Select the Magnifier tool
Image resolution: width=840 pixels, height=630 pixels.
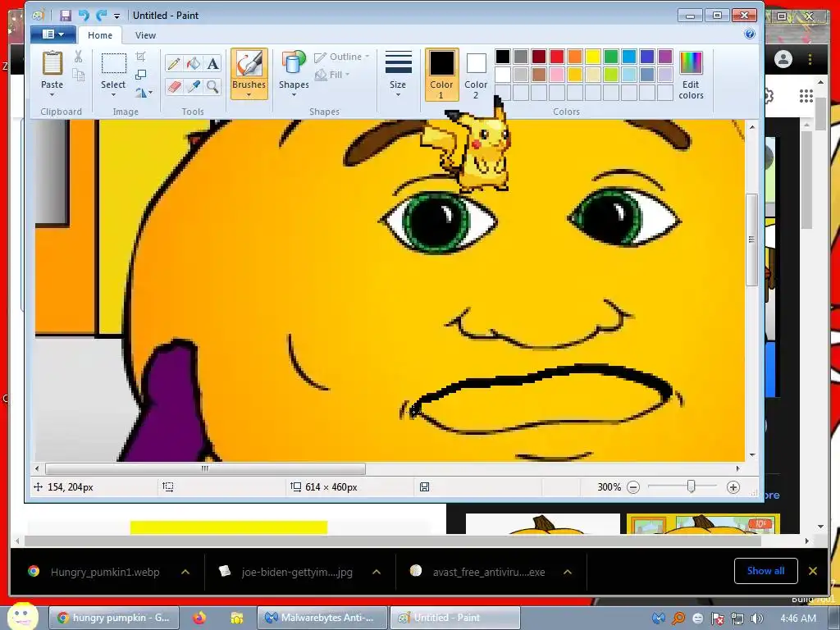click(x=212, y=86)
